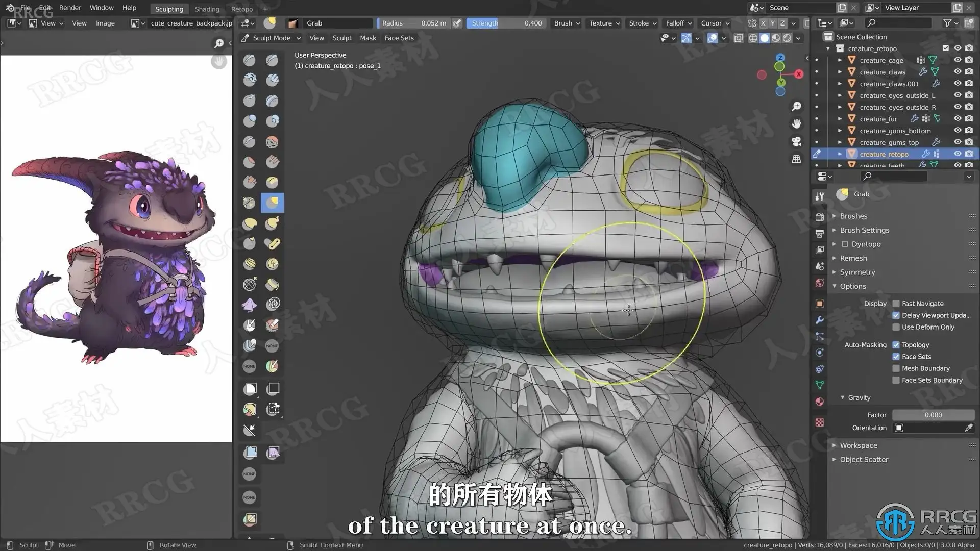Hide creature_cage with its eye icon
This screenshot has height=551, width=980.
click(958, 60)
